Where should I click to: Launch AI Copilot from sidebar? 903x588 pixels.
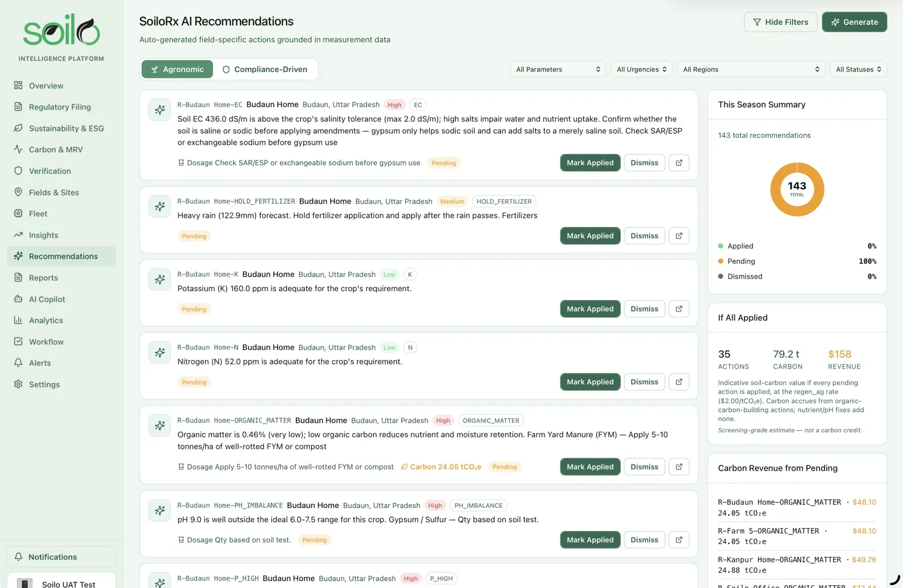pyautogui.click(x=62, y=299)
